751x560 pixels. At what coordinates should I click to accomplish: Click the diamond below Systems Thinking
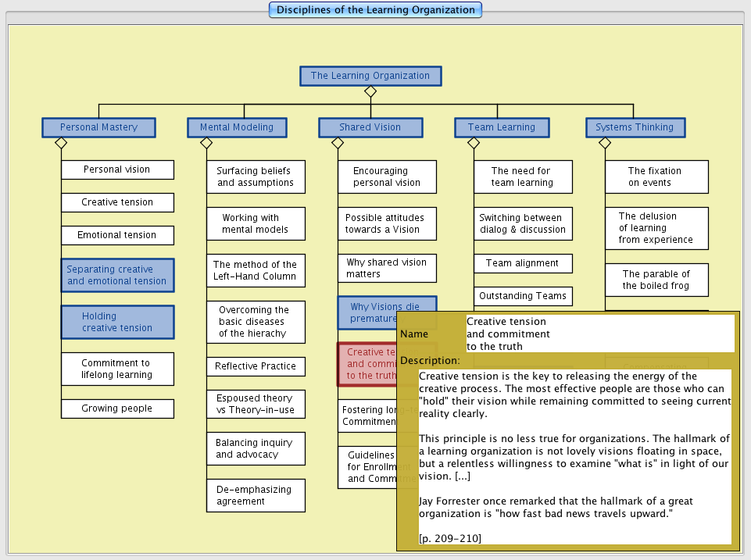tap(605, 143)
